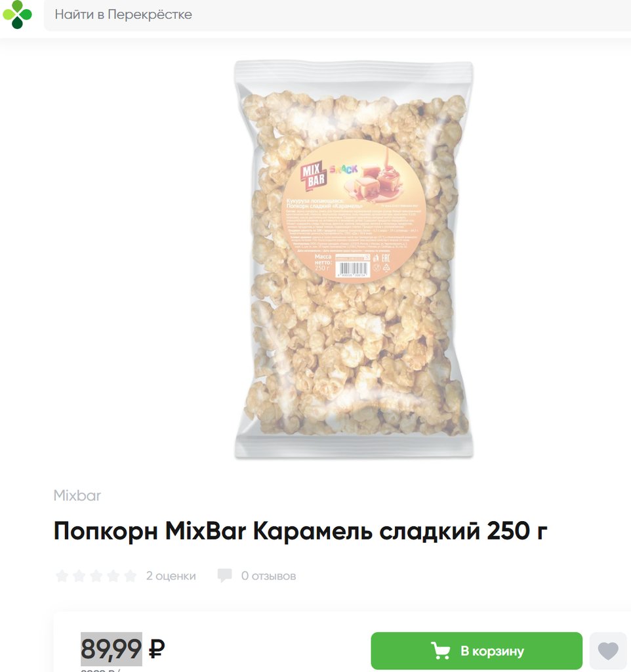Open the popcorn bag product image

coord(354,260)
